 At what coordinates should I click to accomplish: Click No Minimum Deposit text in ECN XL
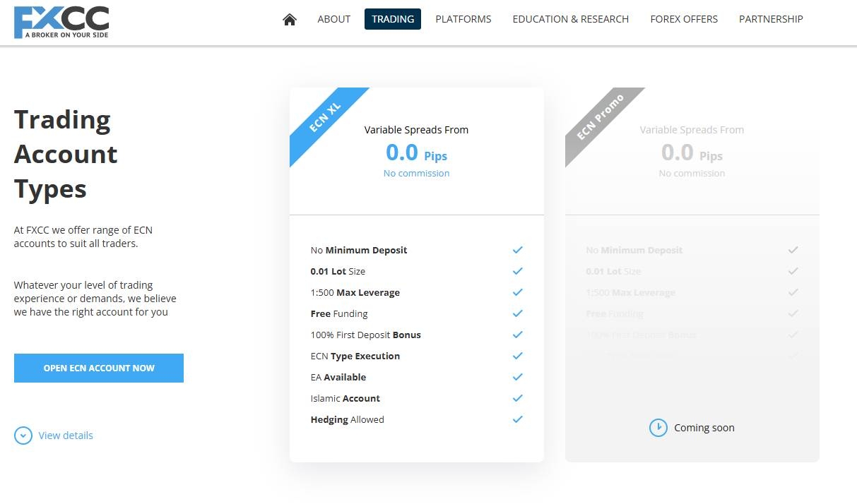tap(359, 250)
